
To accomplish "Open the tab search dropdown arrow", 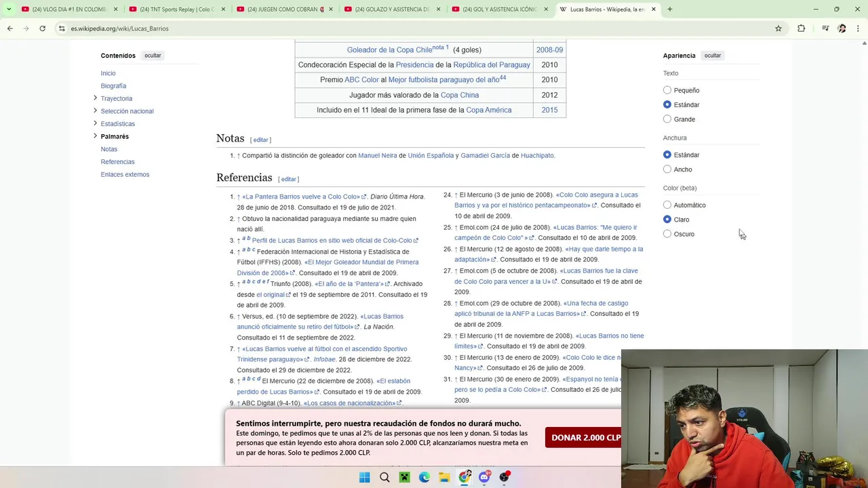I will [9, 9].
